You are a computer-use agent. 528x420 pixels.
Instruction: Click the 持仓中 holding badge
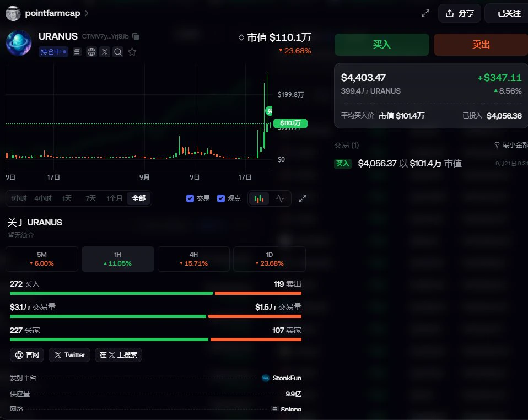pyautogui.click(x=53, y=52)
